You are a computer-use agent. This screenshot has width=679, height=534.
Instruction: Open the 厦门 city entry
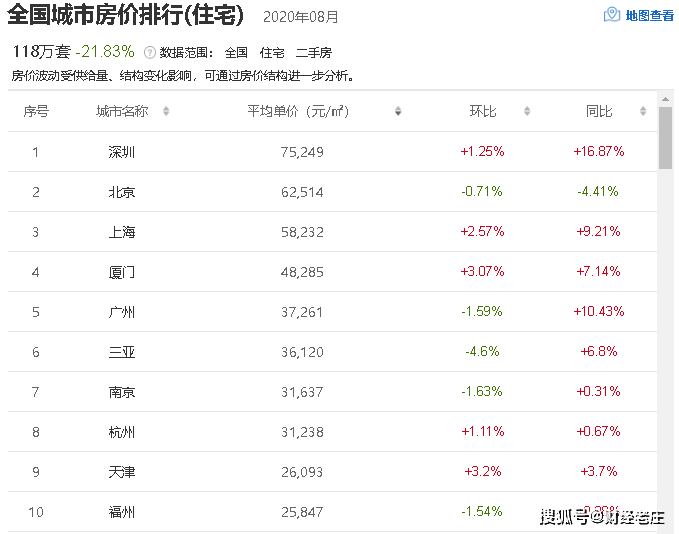122,272
